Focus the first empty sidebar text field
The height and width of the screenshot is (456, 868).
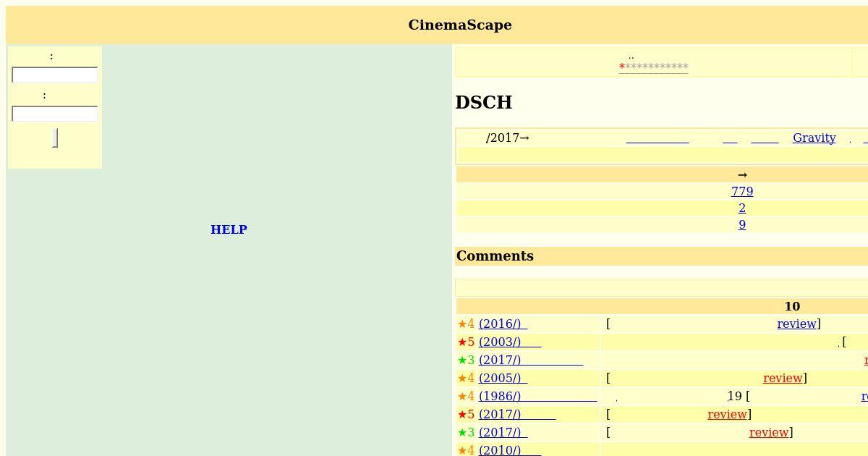coord(55,75)
